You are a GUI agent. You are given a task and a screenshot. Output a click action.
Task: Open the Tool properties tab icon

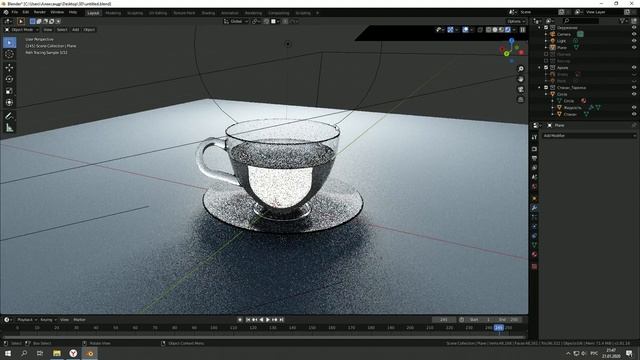tap(534, 138)
